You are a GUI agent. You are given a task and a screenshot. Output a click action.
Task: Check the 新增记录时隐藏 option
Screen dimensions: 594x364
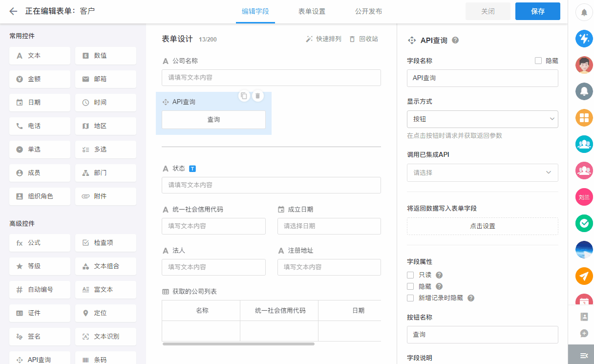tap(410, 298)
